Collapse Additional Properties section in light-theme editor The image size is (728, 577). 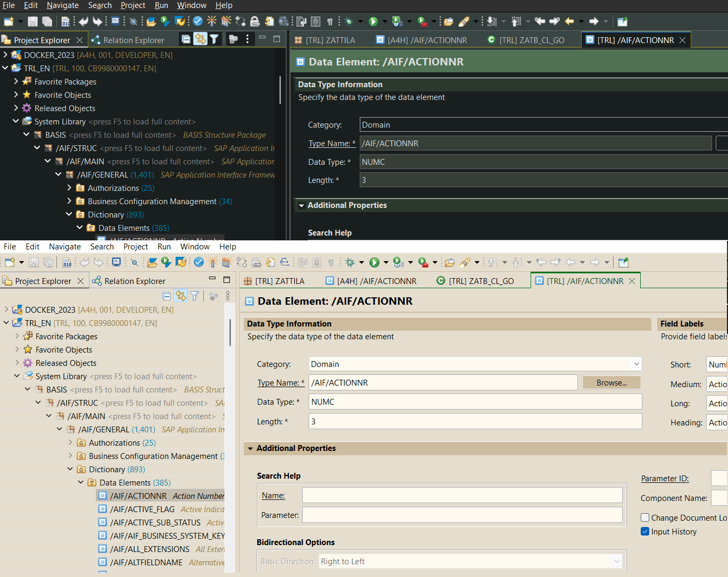[250, 448]
